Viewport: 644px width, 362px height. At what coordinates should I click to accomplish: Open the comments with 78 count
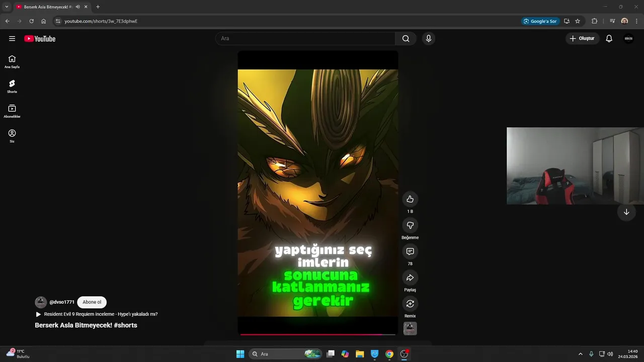410,251
